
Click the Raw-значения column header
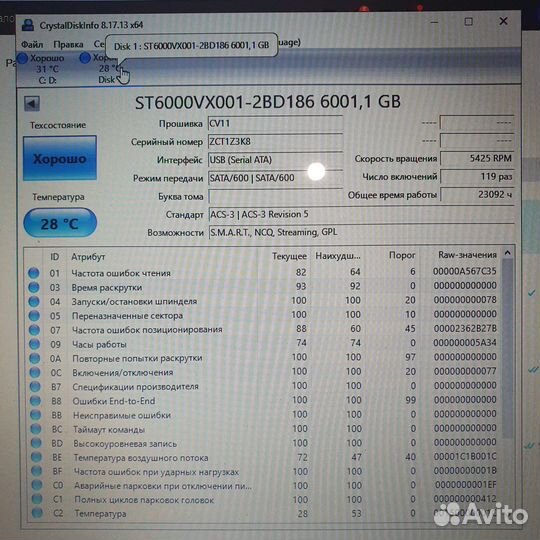point(467,255)
